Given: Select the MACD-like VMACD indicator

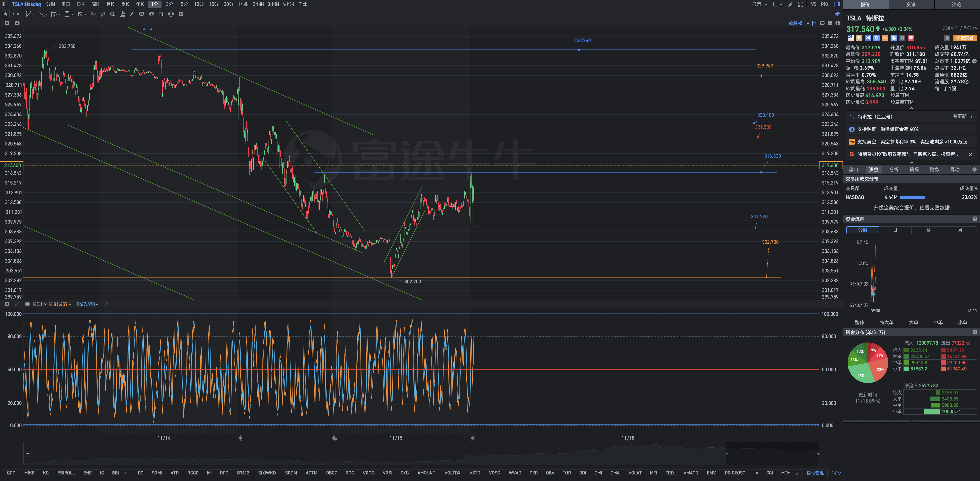Looking at the screenshot, I should pos(691,473).
